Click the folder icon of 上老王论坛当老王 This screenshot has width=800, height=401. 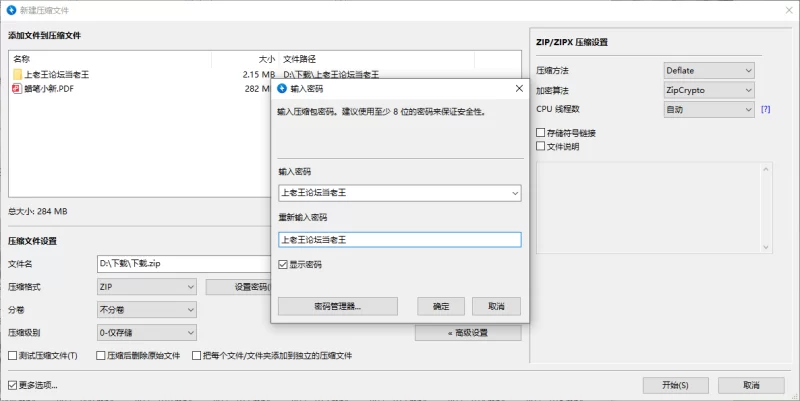tap(17, 74)
